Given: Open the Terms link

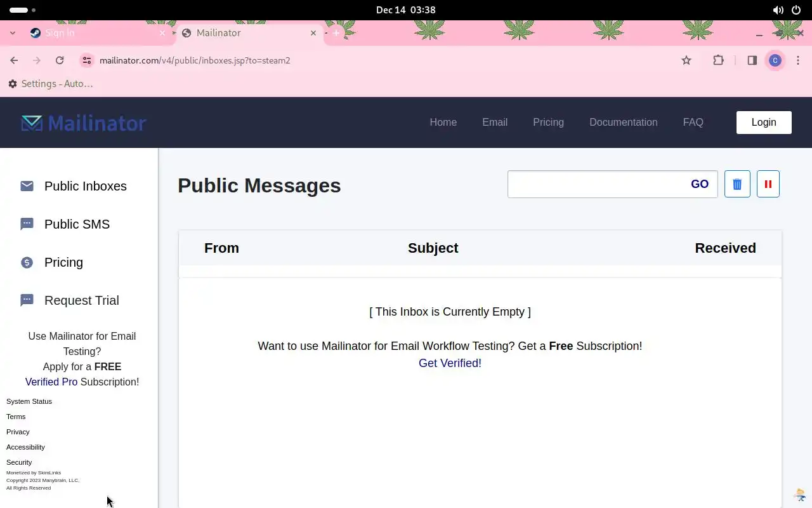Looking at the screenshot, I should point(16,417).
